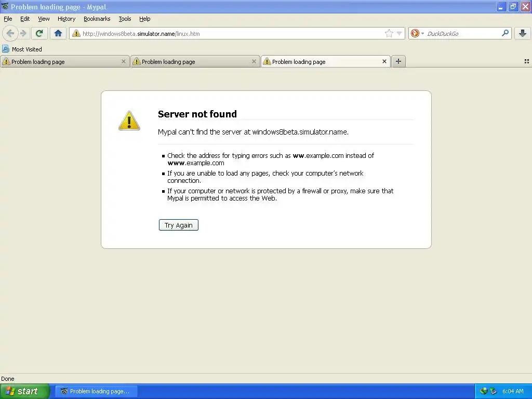Screen dimensions: 532x399
Task: Click the 6:04 AM taskbar clock
Action: point(513,391)
